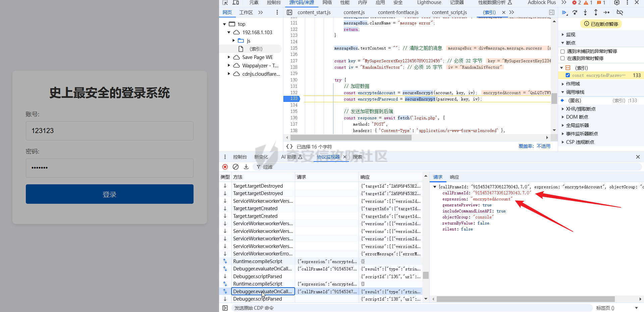This screenshot has height=312, width=644.
Task: Expand the js folder in tree
Action: point(234,41)
